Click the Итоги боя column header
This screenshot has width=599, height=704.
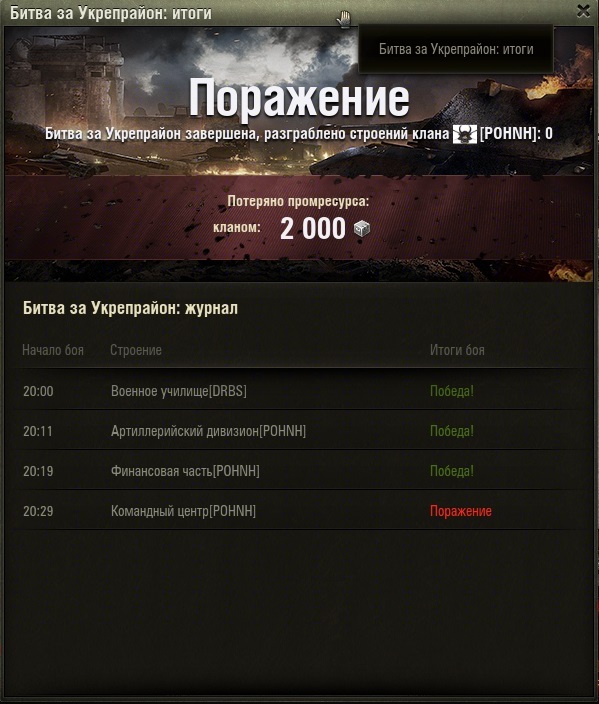click(457, 350)
